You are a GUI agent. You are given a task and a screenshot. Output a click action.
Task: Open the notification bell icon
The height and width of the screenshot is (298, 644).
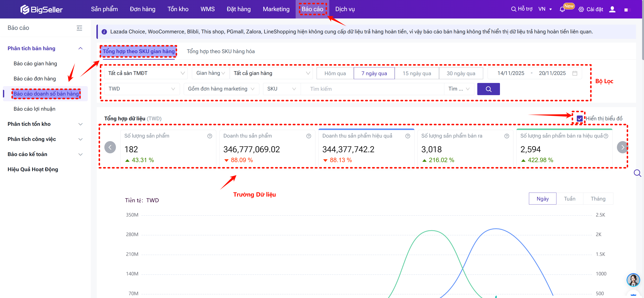[x=562, y=9]
